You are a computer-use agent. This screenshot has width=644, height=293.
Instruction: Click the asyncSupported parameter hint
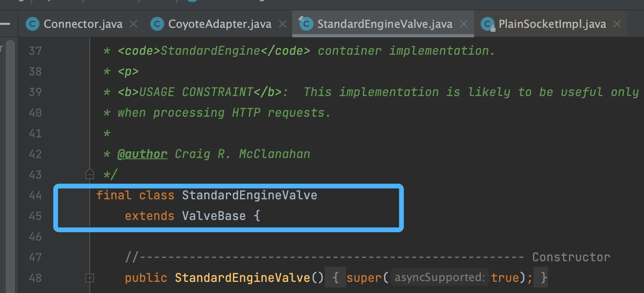tap(440, 278)
